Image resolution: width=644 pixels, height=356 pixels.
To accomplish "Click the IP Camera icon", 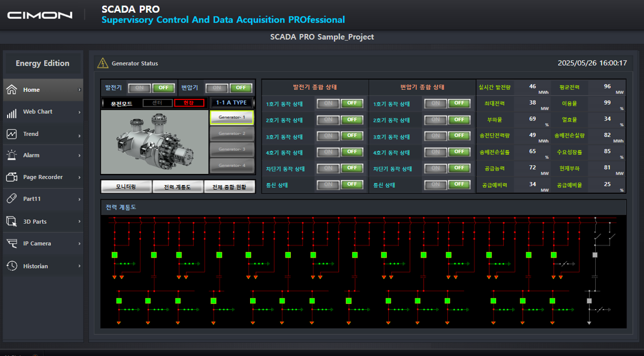I will click(11, 244).
